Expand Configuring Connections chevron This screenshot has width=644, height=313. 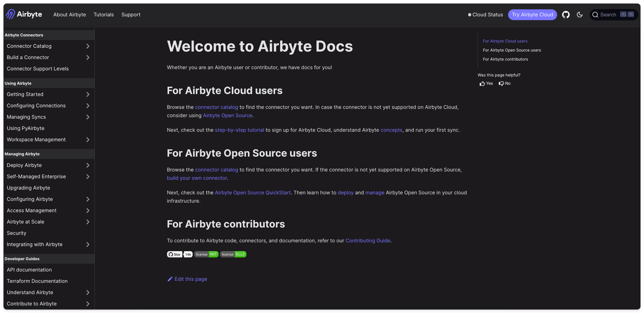(x=88, y=106)
